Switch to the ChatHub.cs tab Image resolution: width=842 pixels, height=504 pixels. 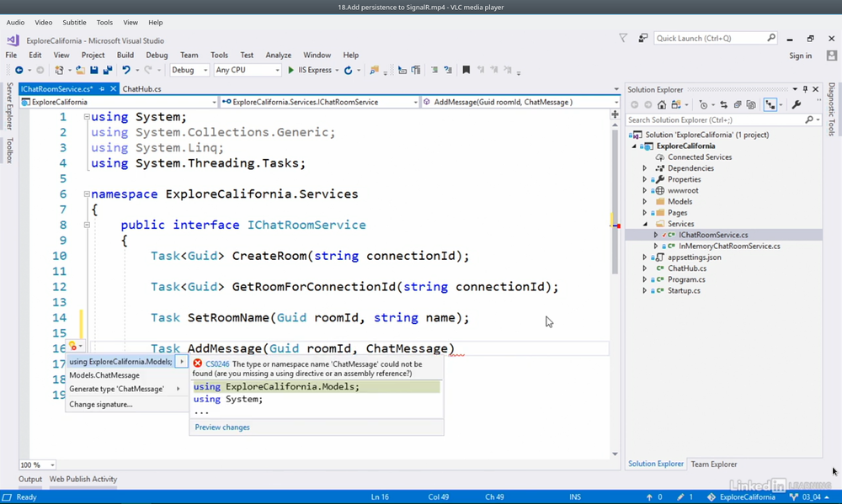point(141,88)
